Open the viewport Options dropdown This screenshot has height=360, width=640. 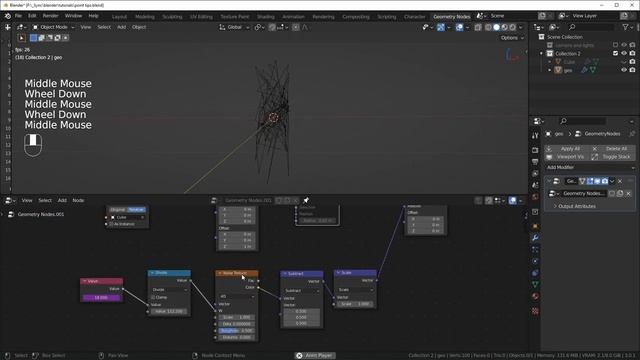(x=512, y=38)
